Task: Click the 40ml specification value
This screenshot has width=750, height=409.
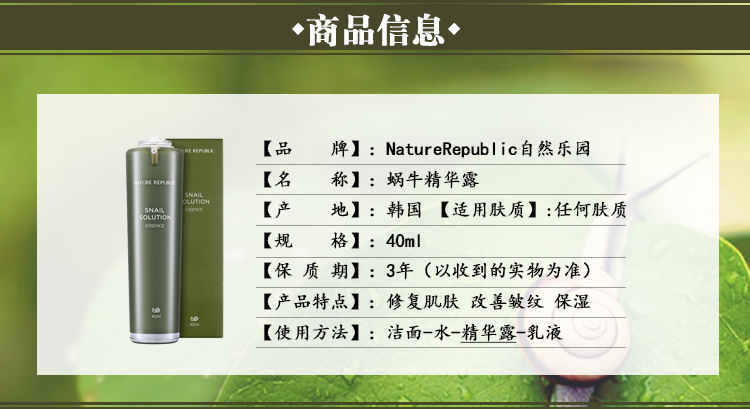Action: coord(403,241)
